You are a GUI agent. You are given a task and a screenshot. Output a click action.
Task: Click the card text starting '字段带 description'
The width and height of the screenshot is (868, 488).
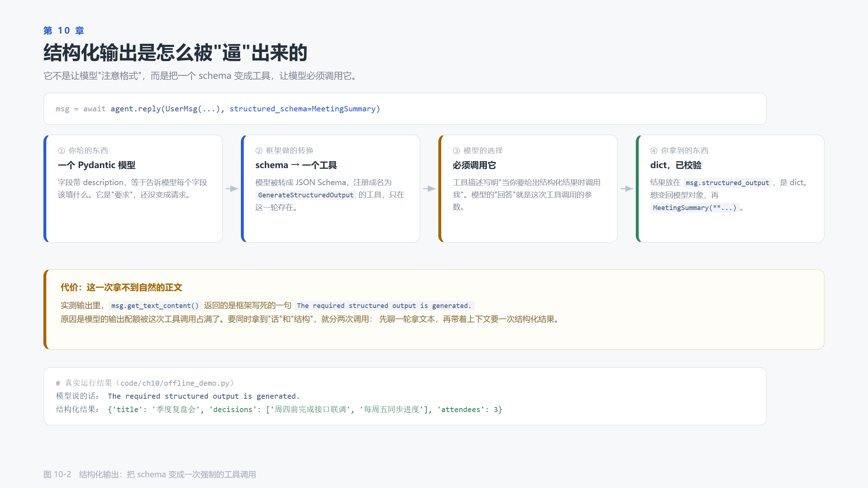click(132, 189)
